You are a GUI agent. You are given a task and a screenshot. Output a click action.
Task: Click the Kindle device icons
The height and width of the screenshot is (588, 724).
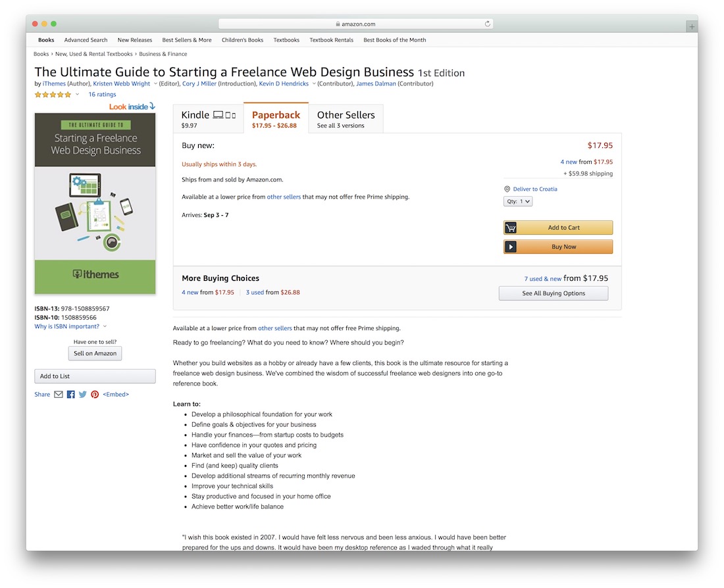coord(224,115)
